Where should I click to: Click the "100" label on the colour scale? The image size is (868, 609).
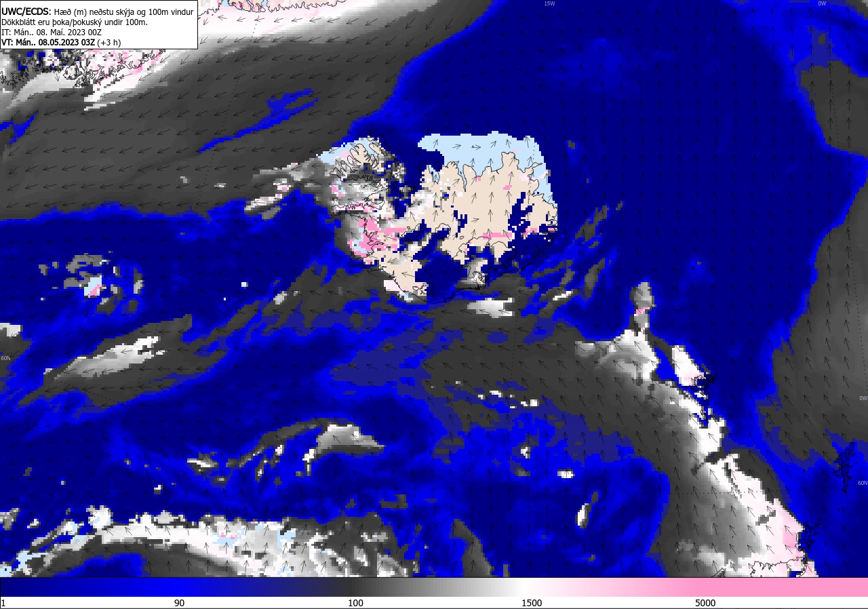tap(355, 603)
